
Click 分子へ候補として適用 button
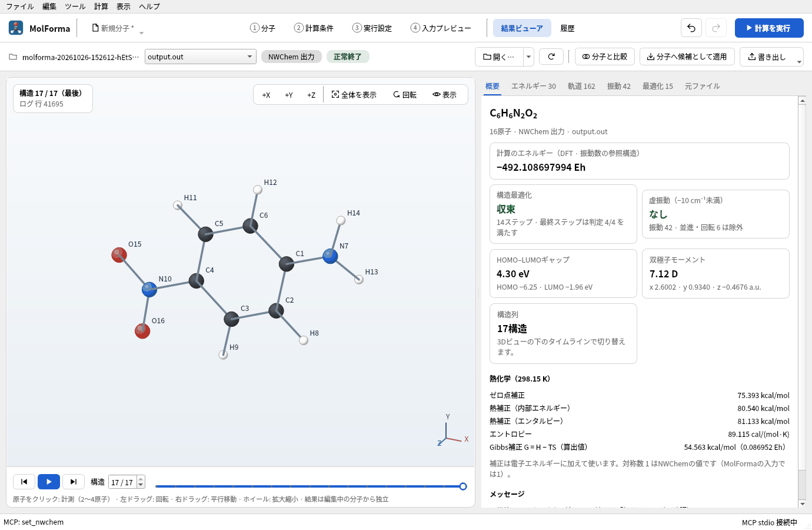pos(687,57)
